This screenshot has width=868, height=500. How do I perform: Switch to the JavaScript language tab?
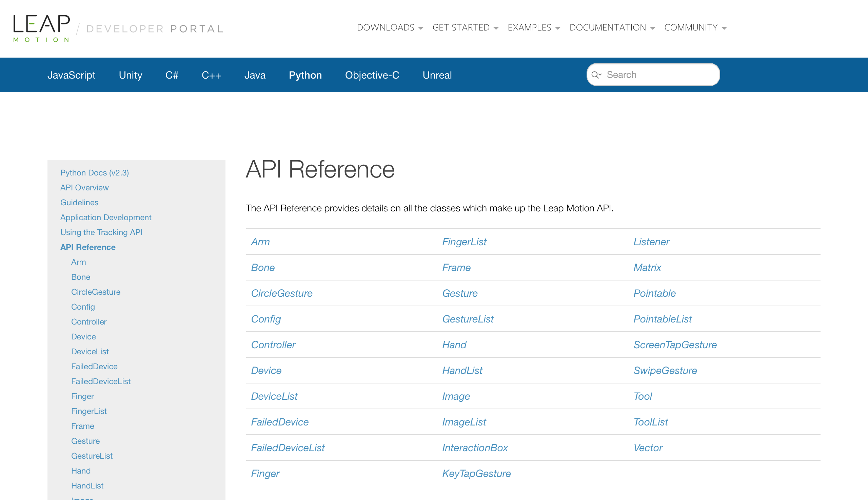click(x=71, y=75)
